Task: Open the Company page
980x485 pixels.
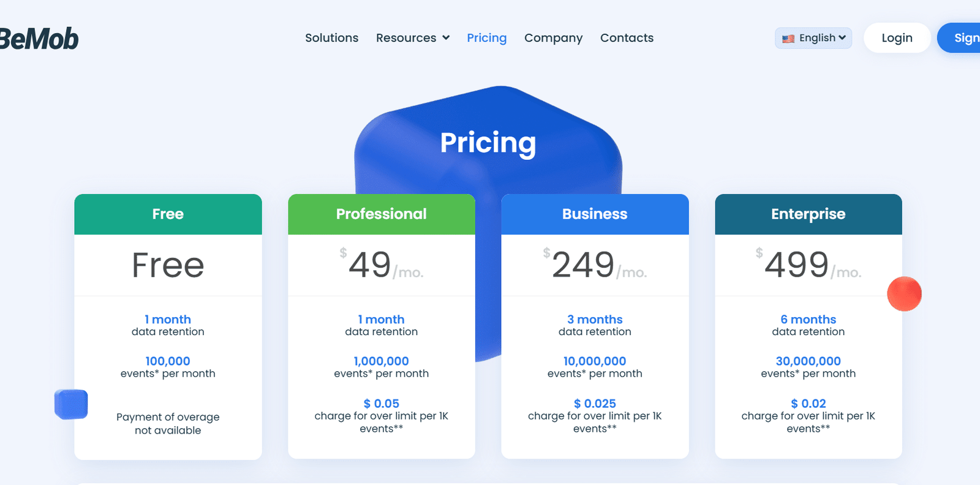Action: pyautogui.click(x=553, y=38)
